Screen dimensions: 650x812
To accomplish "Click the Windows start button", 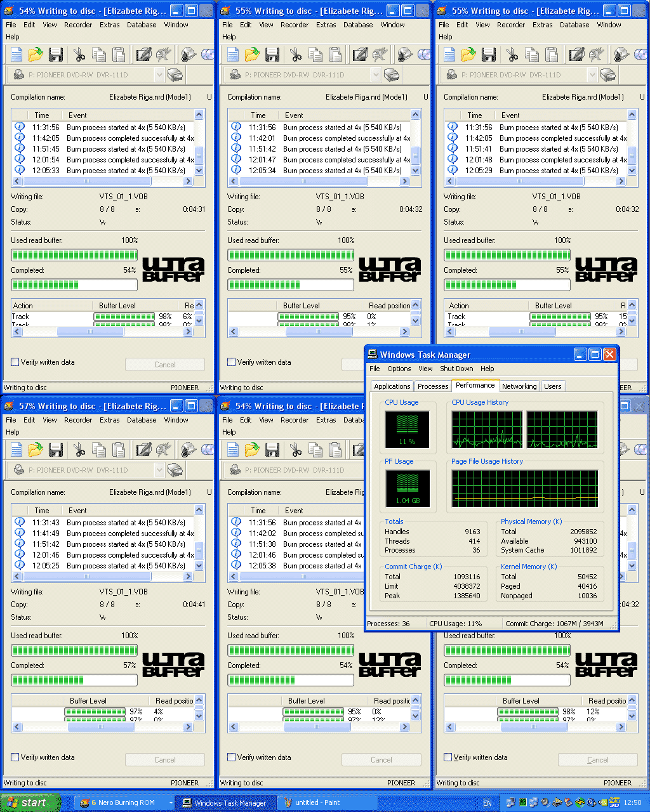I will tap(30, 802).
